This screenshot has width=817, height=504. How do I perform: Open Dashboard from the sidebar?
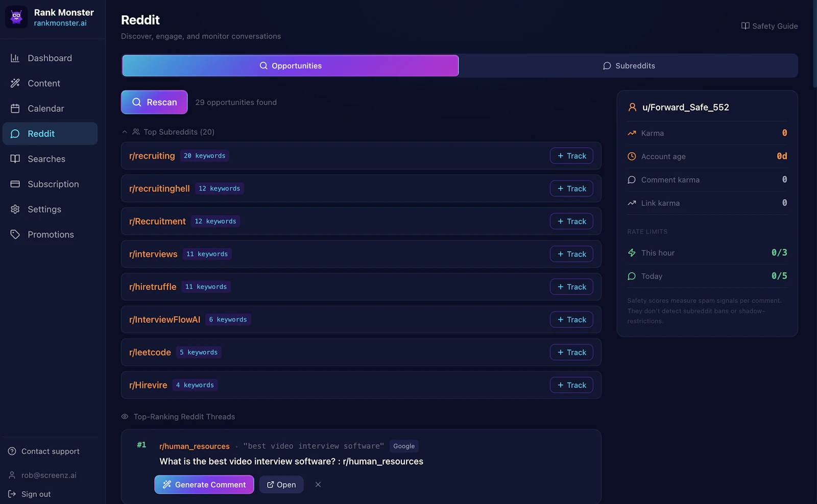(x=50, y=58)
